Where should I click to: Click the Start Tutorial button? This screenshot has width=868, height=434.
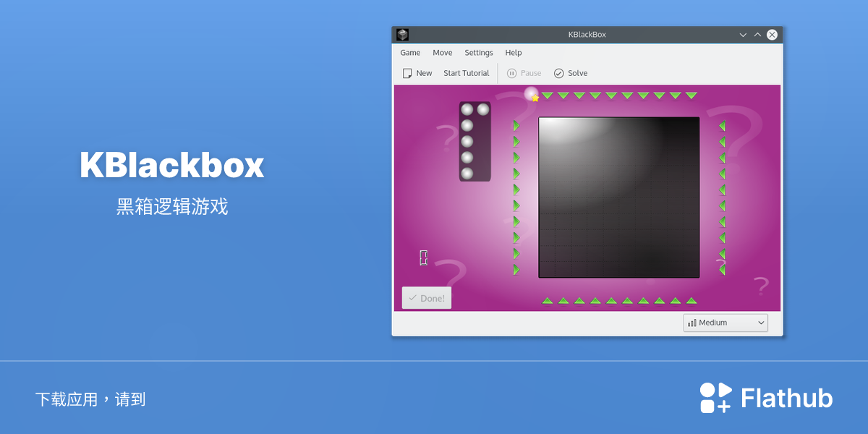point(467,73)
